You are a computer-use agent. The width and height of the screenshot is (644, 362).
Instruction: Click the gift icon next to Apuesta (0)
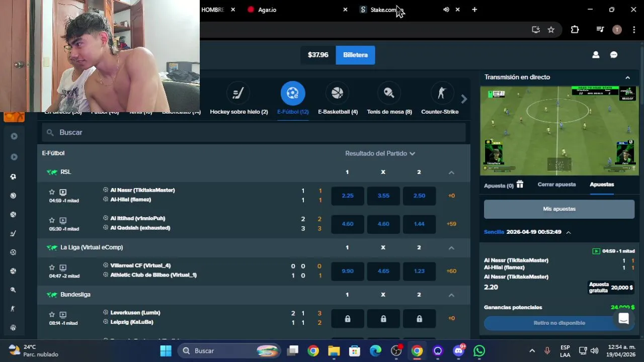coord(520,185)
